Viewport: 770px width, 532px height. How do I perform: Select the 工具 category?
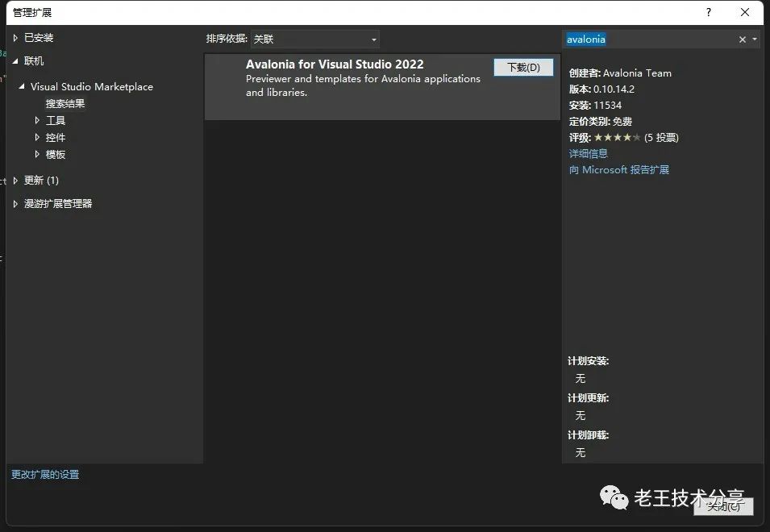click(56, 120)
